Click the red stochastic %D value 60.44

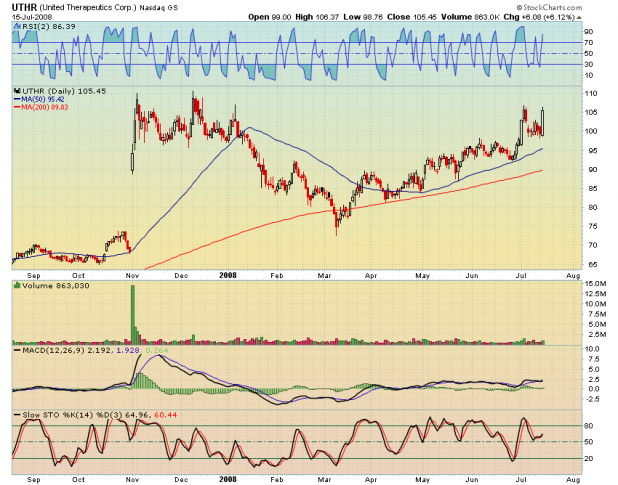(x=166, y=415)
